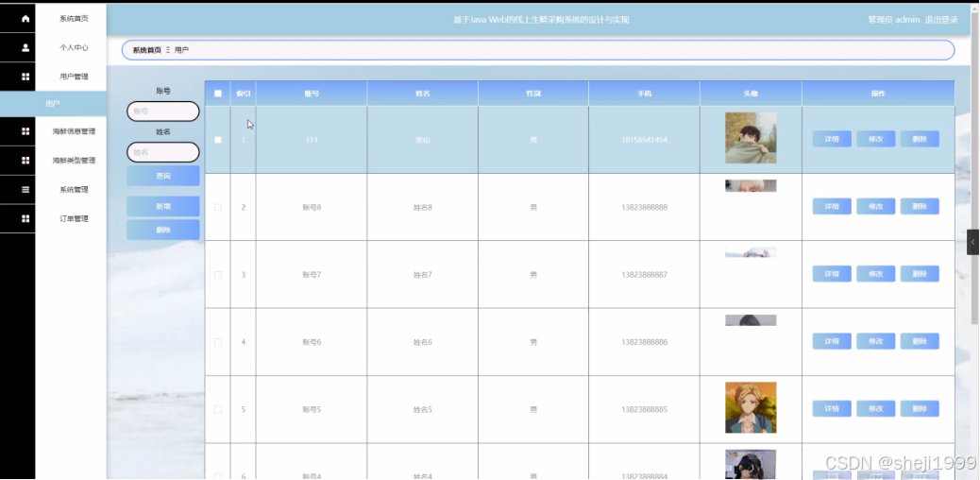Check the checkbox for row 账号5
Image resolution: width=980 pixels, height=480 pixels.
click(217, 410)
